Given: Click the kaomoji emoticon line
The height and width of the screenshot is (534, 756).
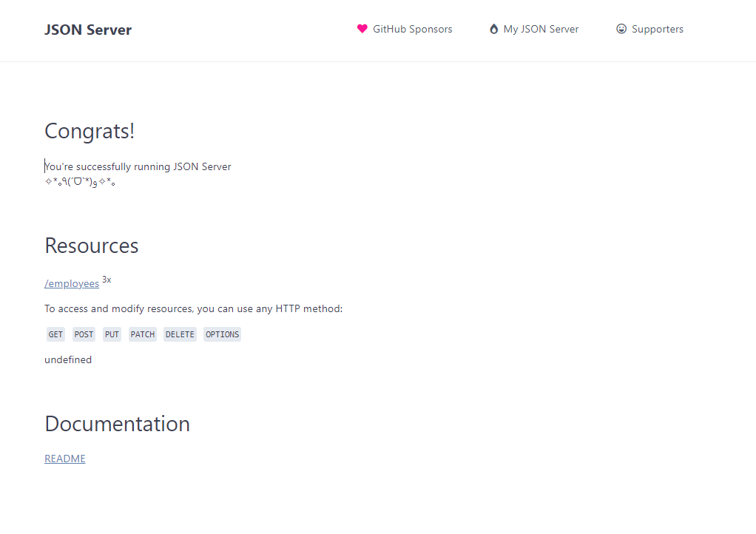Looking at the screenshot, I should [80, 182].
